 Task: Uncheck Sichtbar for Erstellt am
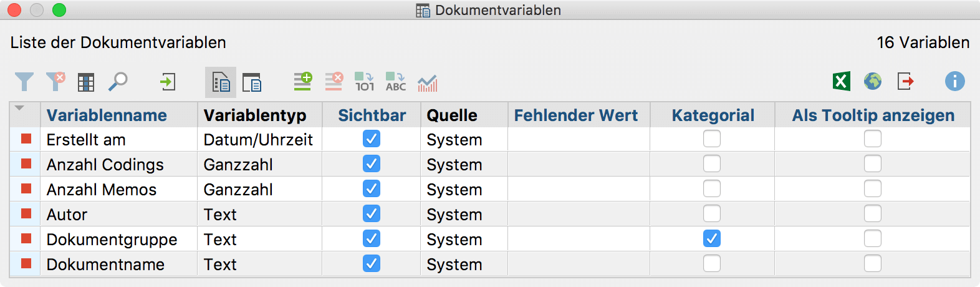[372, 139]
